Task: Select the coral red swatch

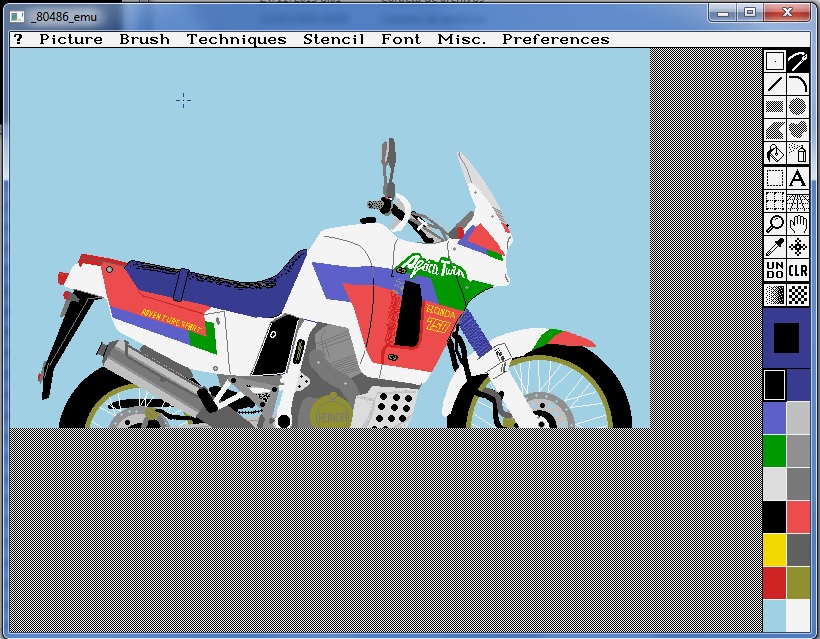Action: [798, 517]
